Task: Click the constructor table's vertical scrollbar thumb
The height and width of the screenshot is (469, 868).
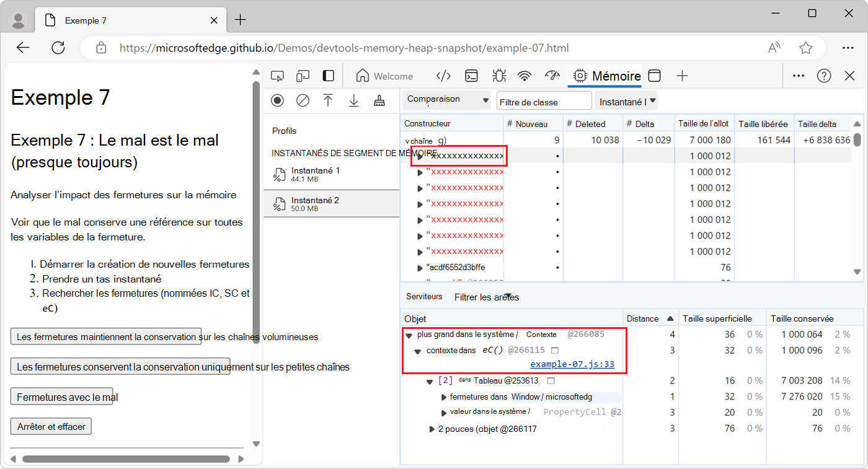Action: click(857, 139)
